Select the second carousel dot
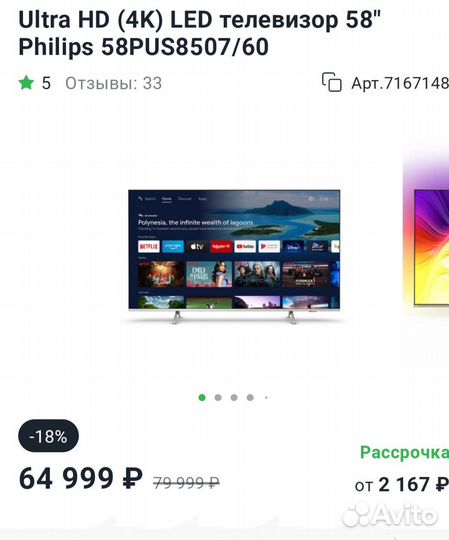449x540 pixels. (x=218, y=398)
